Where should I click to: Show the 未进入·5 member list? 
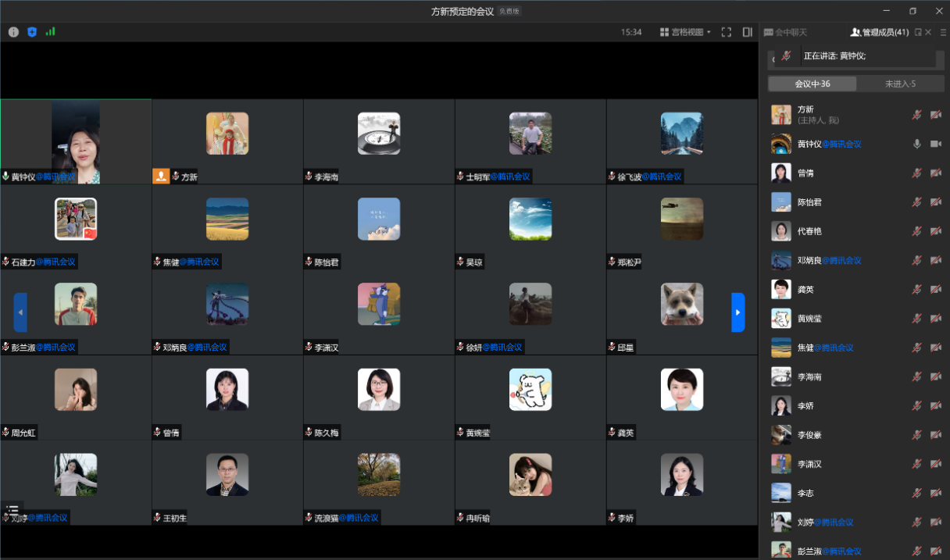point(900,84)
